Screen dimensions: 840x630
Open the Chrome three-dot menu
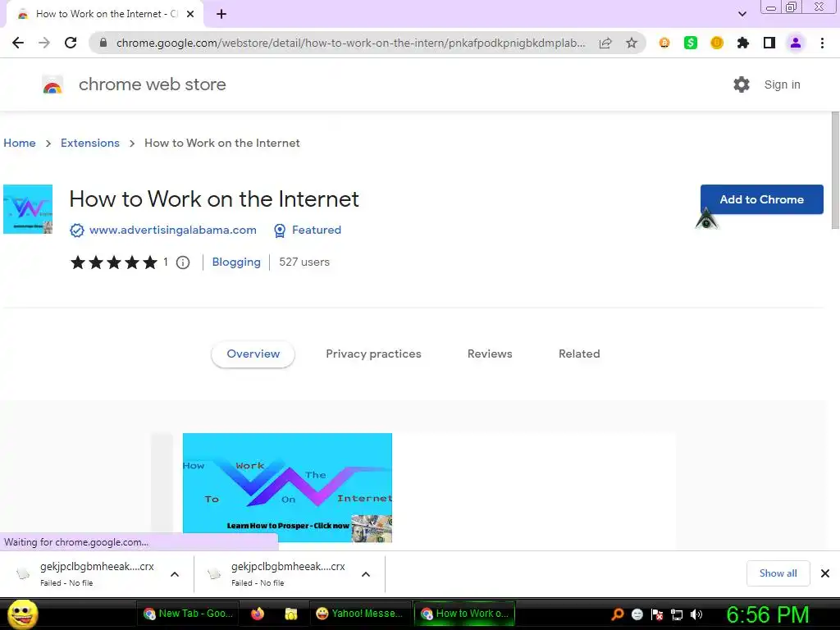point(822,43)
